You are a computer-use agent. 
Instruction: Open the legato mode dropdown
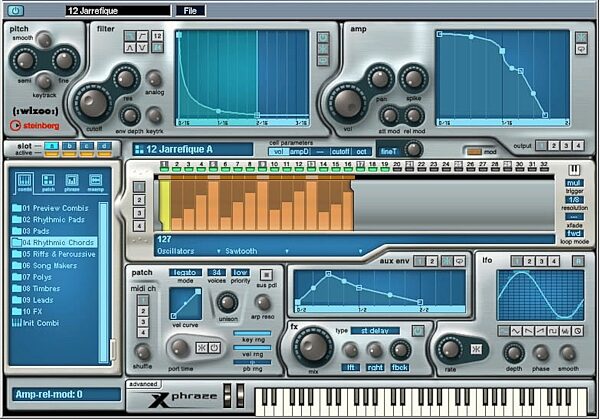click(185, 273)
